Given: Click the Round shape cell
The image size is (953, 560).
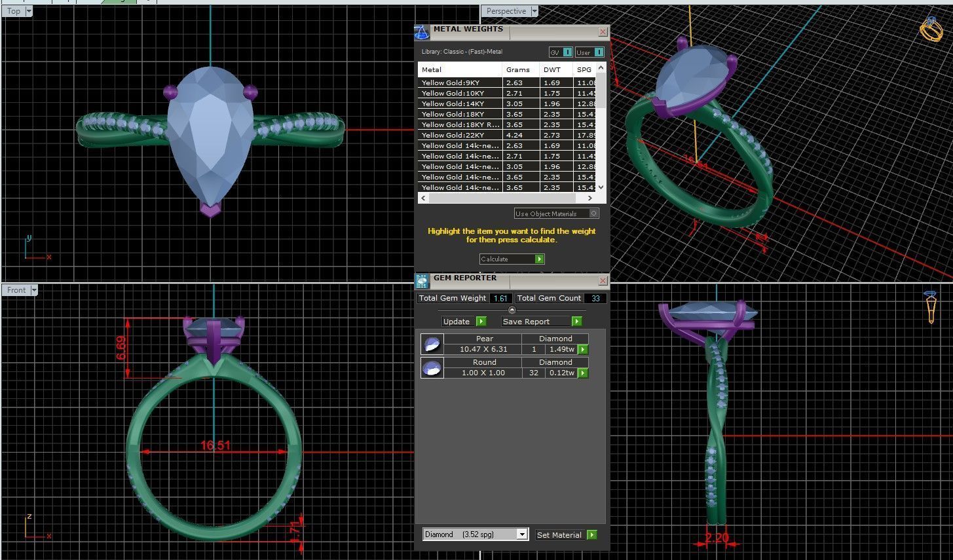Looking at the screenshot, I should click(x=483, y=362).
